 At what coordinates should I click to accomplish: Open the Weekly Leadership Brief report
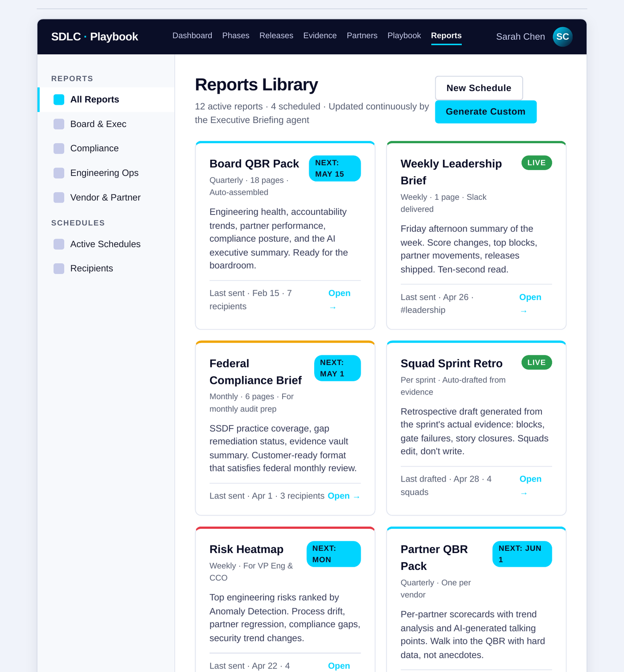coord(530,304)
